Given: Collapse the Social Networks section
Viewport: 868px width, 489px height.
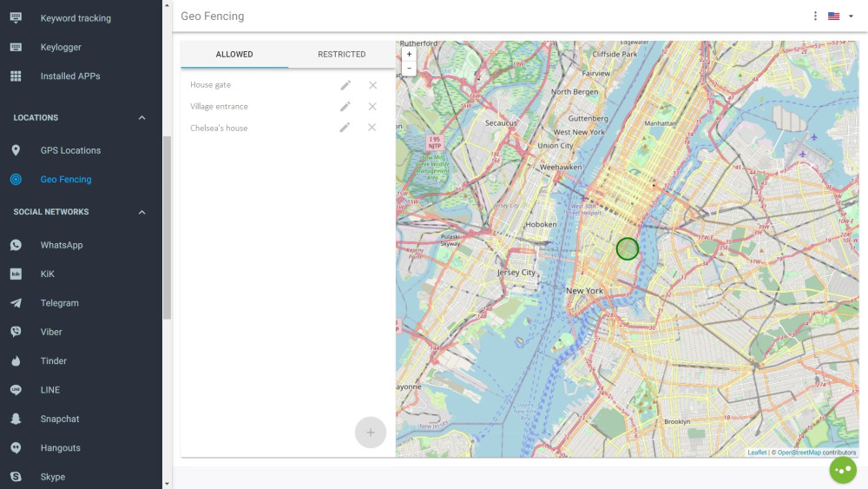Looking at the screenshot, I should (x=142, y=212).
